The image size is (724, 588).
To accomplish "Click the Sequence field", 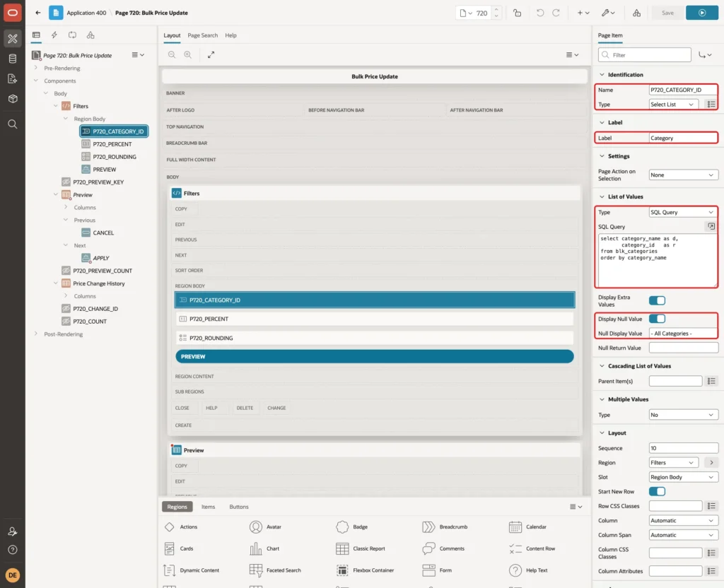I will tap(684, 448).
